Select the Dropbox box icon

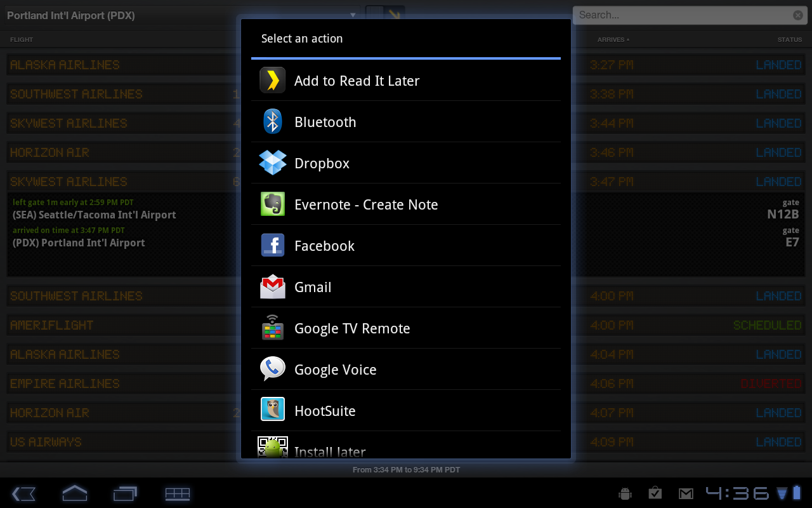click(273, 163)
